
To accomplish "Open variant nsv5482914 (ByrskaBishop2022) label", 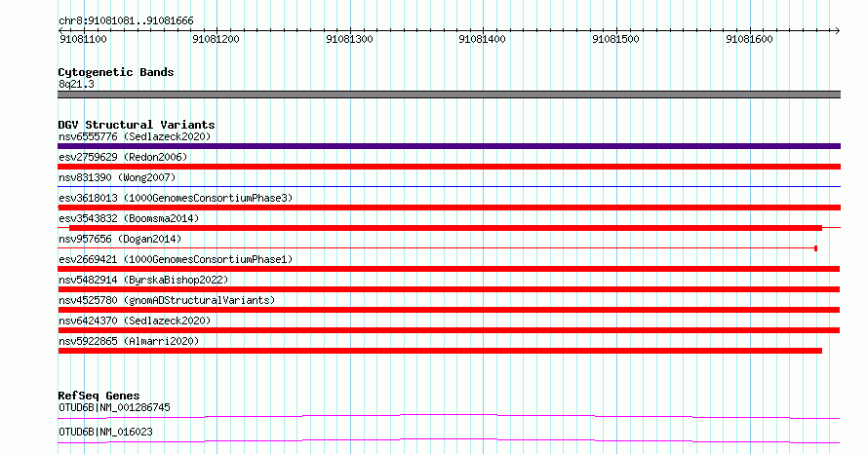I will click(x=143, y=280).
